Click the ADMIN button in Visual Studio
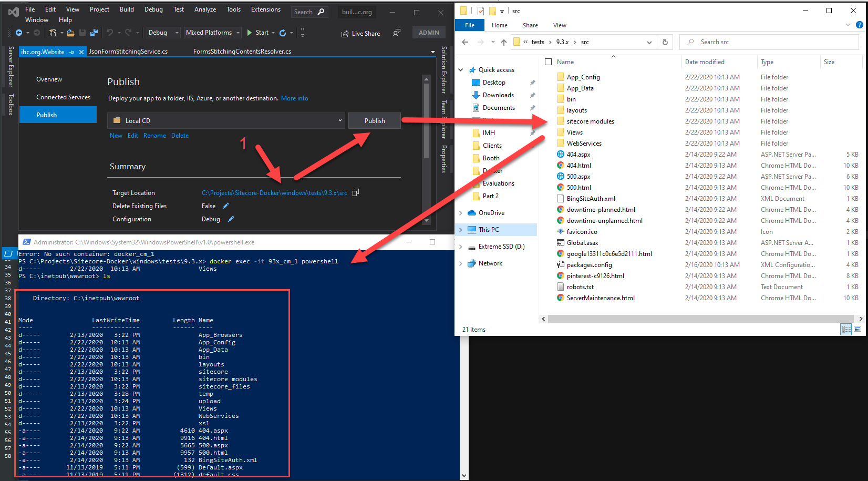Image resolution: width=868 pixels, height=481 pixels. click(x=429, y=33)
